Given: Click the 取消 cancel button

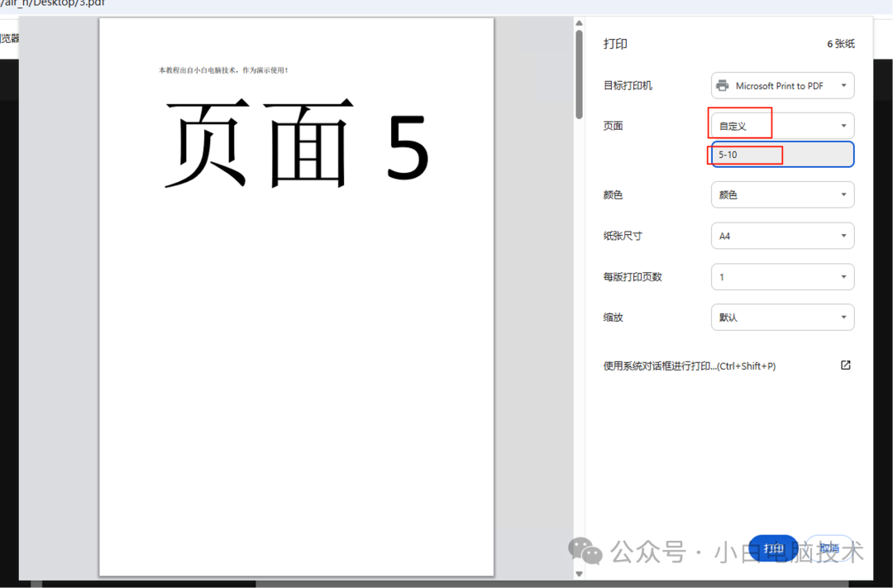Looking at the screenshot, I should (x=829, y=547).
